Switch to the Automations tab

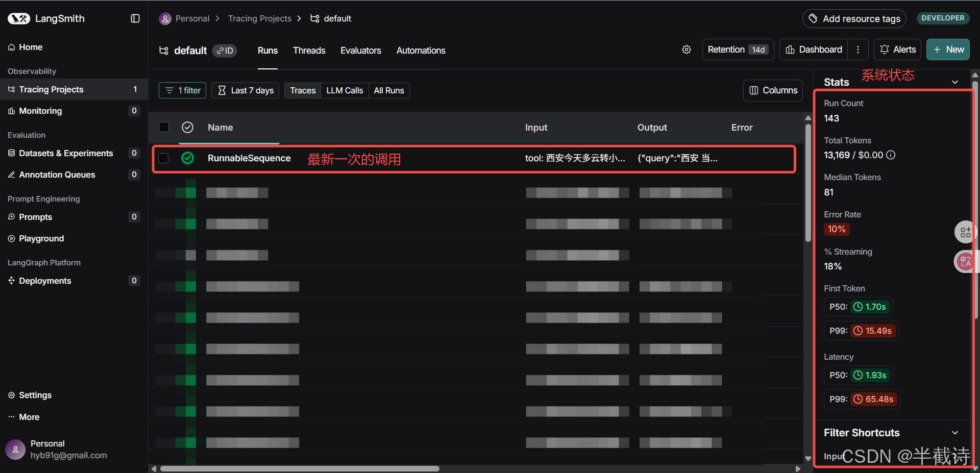[x=421, y=51]
